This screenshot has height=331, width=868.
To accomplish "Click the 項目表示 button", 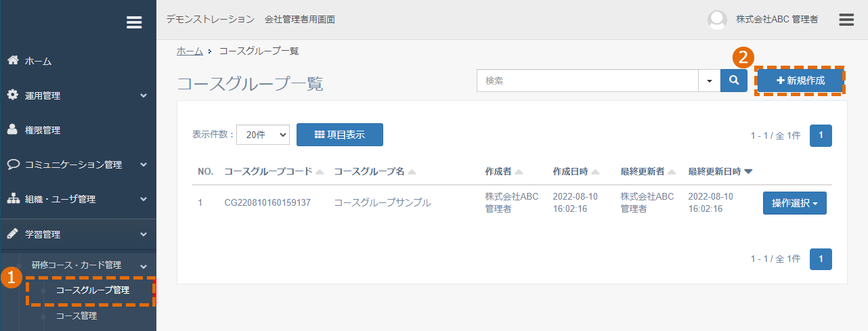I will (x=340, y=135).
